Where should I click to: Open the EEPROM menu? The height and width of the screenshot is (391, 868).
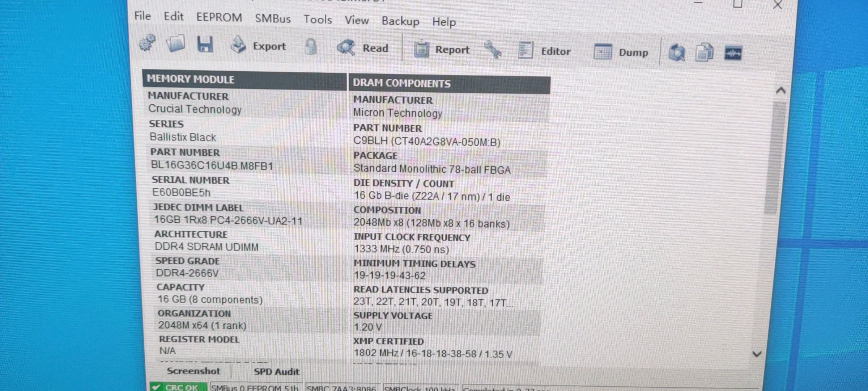(x=219, y=17)
